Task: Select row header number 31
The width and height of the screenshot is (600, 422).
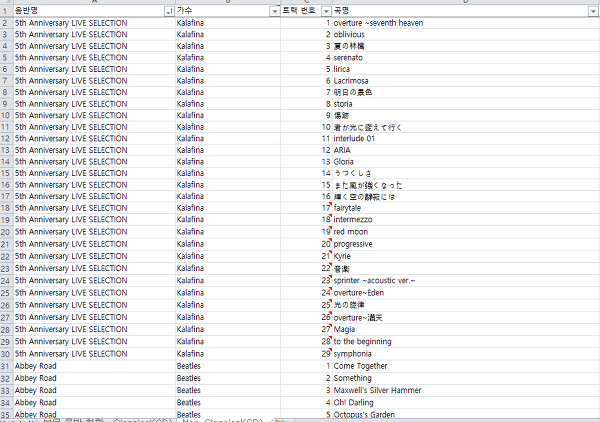Action: [6, 366]
